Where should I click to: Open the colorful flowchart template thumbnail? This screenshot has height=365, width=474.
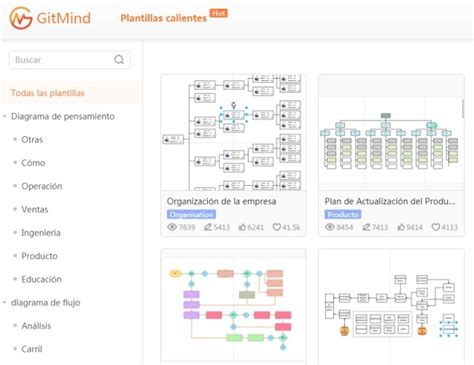click(x=233, y=307)
